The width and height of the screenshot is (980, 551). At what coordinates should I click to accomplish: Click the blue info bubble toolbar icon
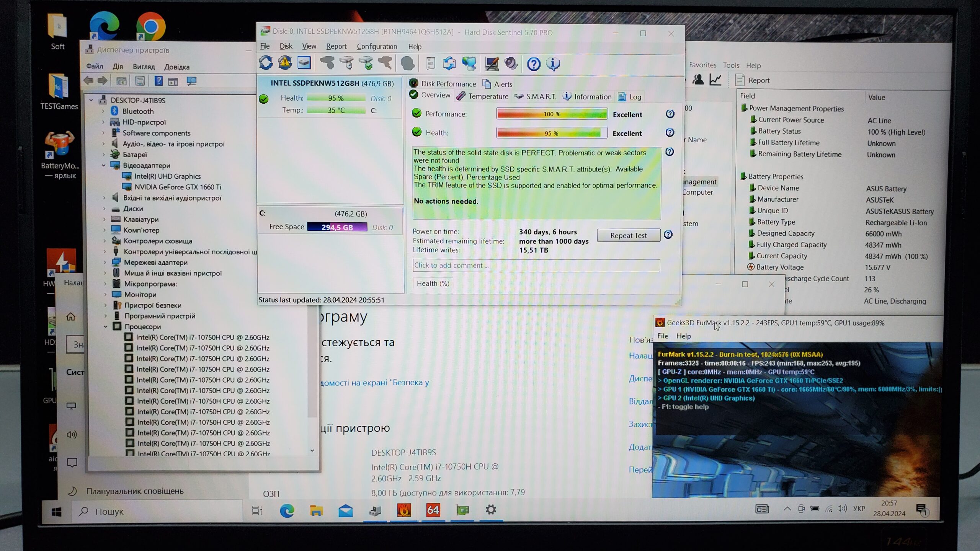(553, 64)
